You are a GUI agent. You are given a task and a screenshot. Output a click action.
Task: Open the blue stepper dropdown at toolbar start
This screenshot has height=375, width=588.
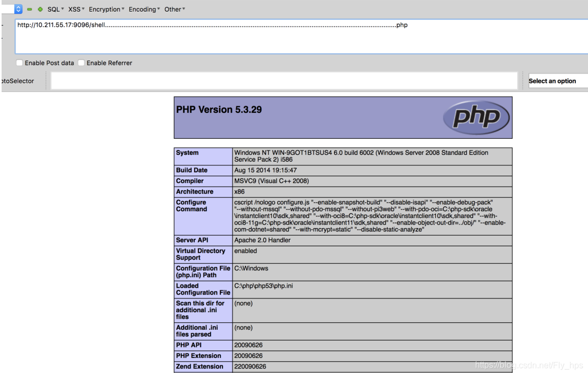[x=18, y=9]
